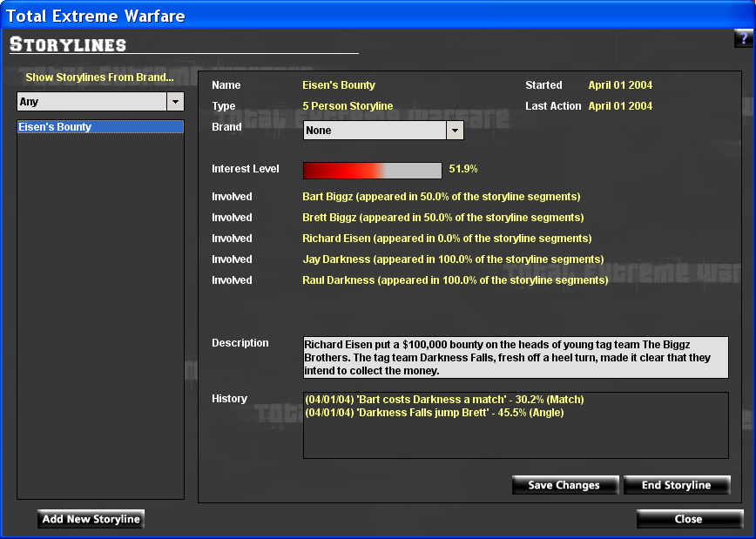The image size is (756, 539).
Task: Click the Interest Level progress bar
Action: pos(372,170)
